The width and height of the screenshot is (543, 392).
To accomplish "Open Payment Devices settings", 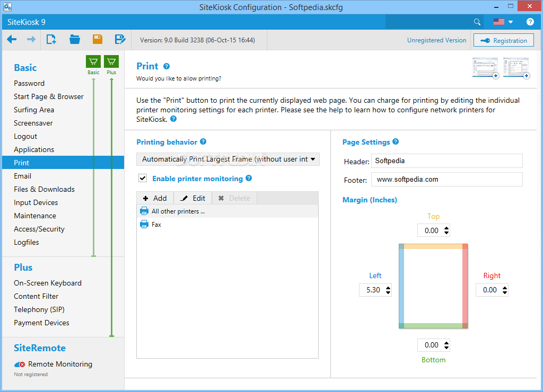I will [41, 323].
